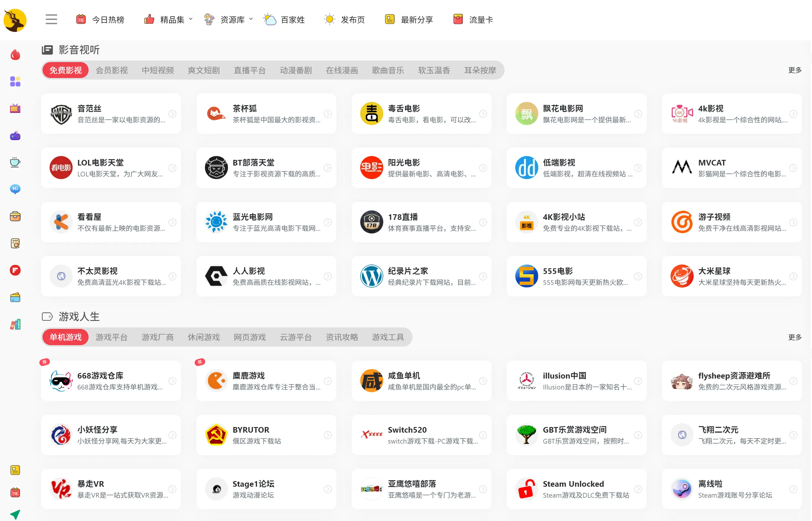Click the green paper plane sidebar icon
Screen dimensions: 812x521
pos(15,514)
